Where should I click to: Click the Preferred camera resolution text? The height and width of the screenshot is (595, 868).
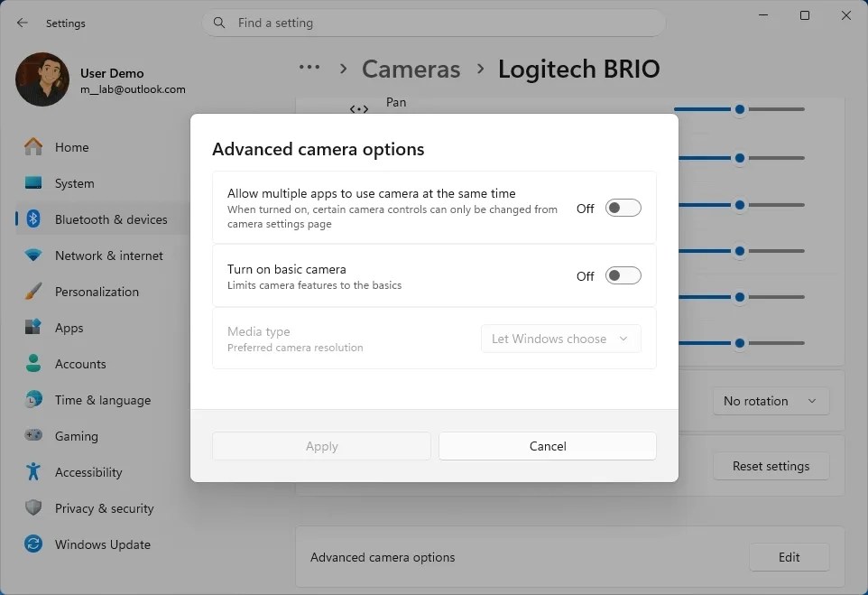pyautogui.click(x=295, y=348)
